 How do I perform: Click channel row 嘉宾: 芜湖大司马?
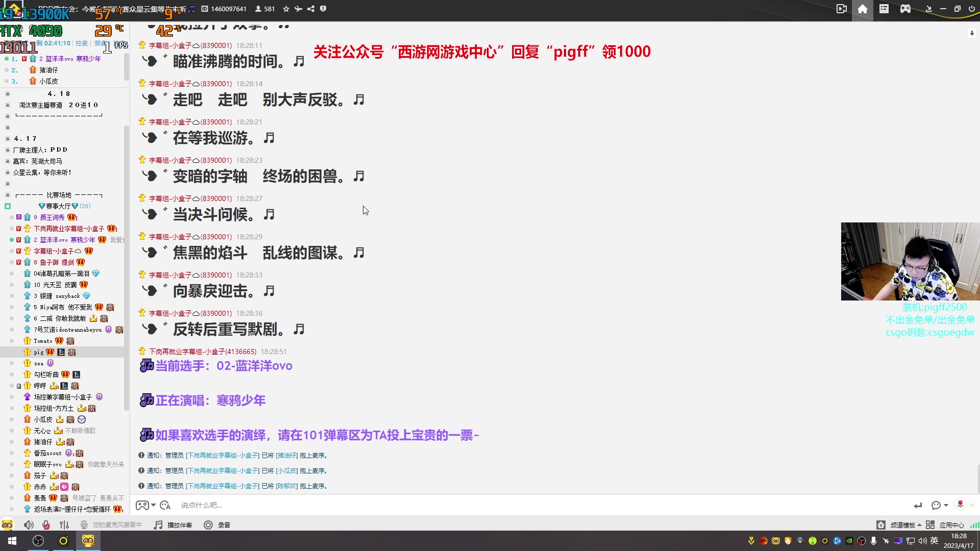coord(37,161)
